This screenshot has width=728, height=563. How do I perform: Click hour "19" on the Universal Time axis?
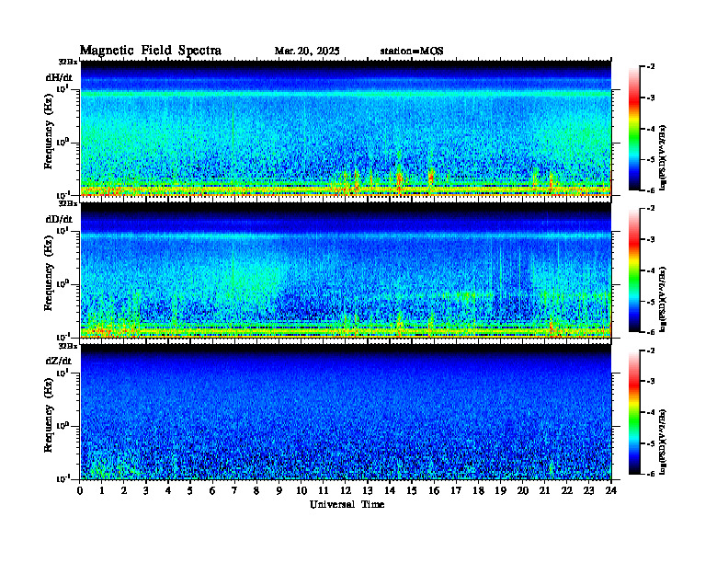point(500,491)
